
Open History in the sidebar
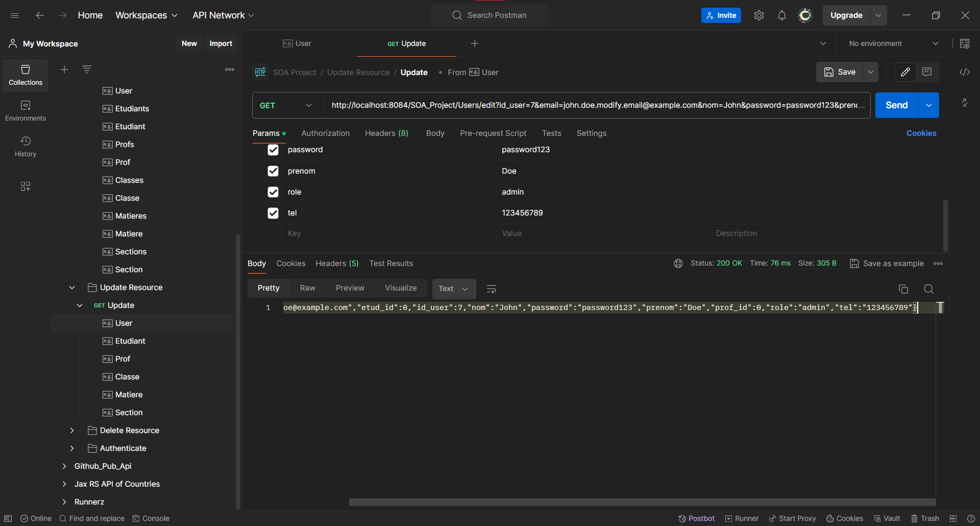[x=26, y=147]
